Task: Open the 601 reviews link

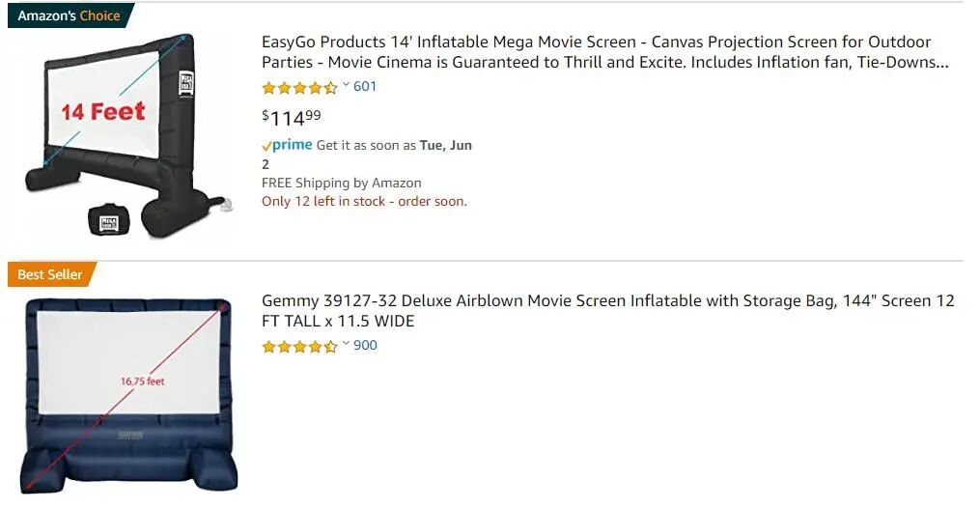Action: click(365, 86)
